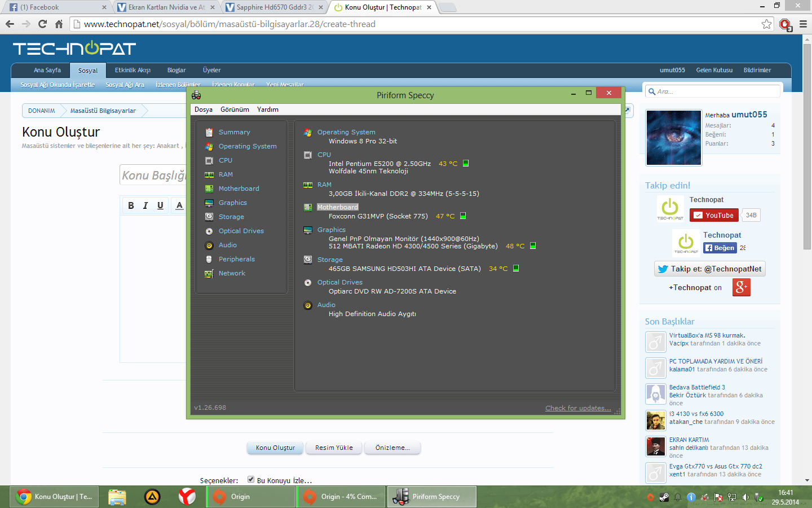Tick the 'Bu Konuyu İzle' checkbox
Viewport: 812px width, 508px height.
(251, 480)
